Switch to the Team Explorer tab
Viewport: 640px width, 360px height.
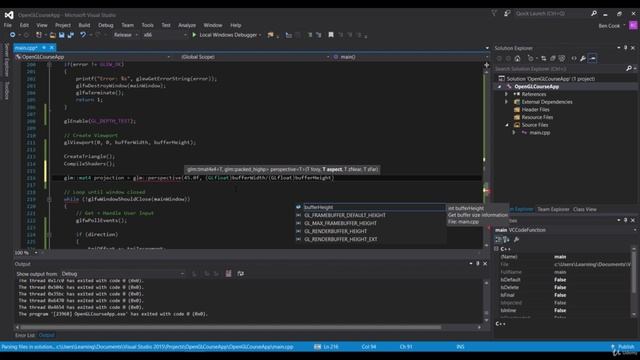pyautogui.click(x=553, y=209)
